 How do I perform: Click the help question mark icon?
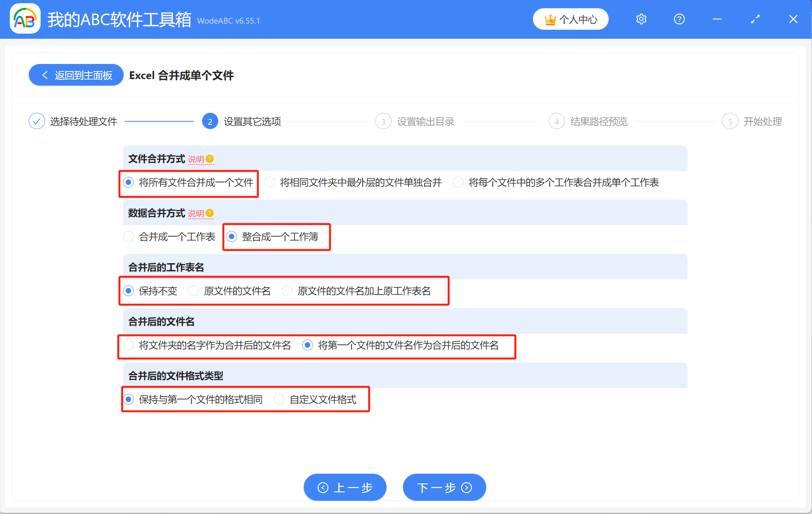[679, 19]
